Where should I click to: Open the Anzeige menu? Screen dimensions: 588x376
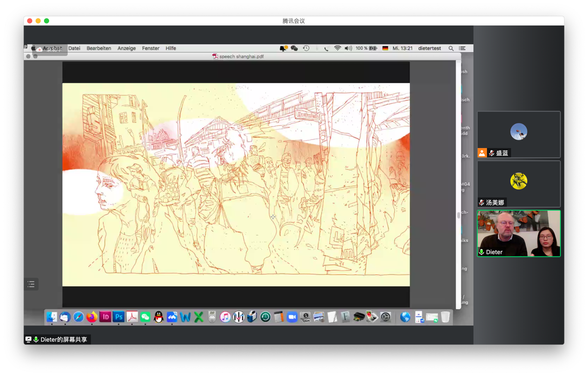coord(127,48)
